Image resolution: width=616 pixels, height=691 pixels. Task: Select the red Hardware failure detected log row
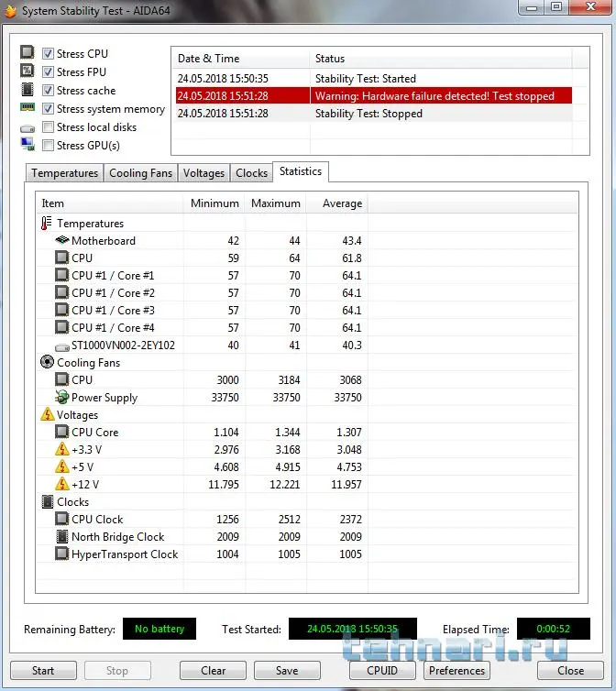pyautogui.click(x=374, y=95)
